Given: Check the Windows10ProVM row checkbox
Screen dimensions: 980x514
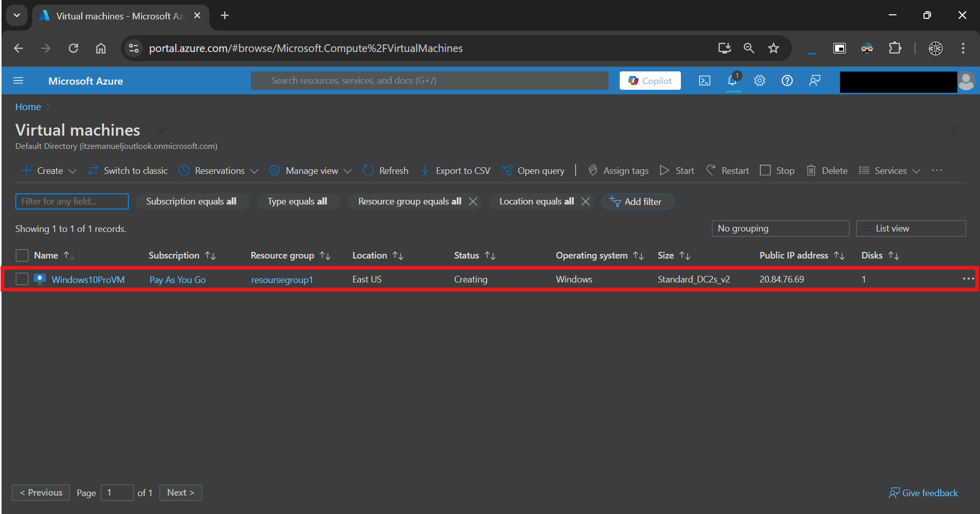Looking at the screenshot, I should coord(22,279).
